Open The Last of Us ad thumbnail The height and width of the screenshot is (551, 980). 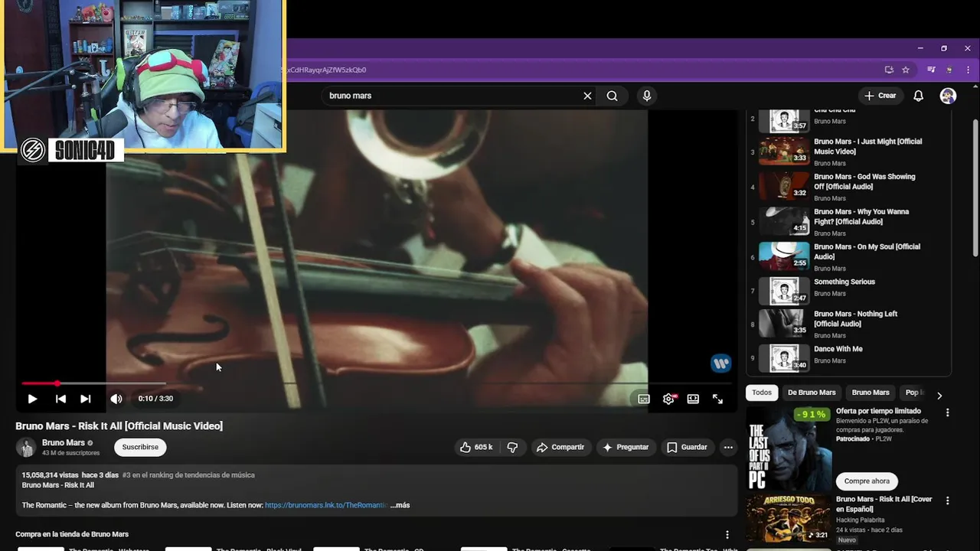[x=789, y=448]
